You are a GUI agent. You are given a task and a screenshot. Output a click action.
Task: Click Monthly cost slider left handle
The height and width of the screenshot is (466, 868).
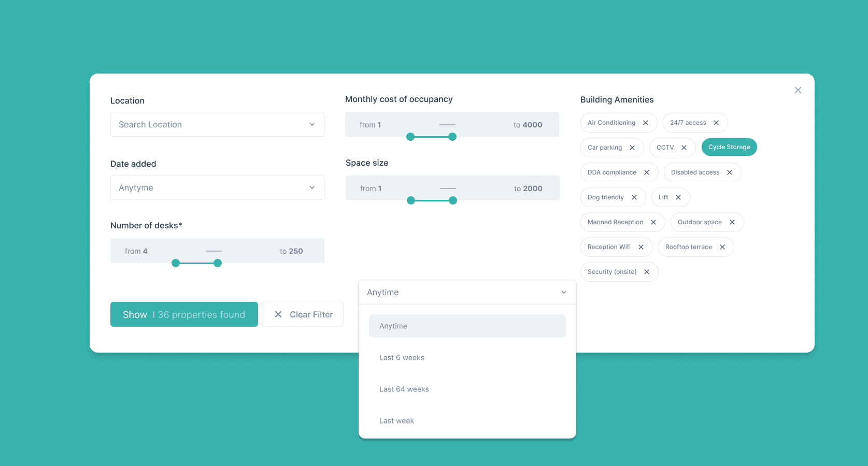tap(410, 137)
